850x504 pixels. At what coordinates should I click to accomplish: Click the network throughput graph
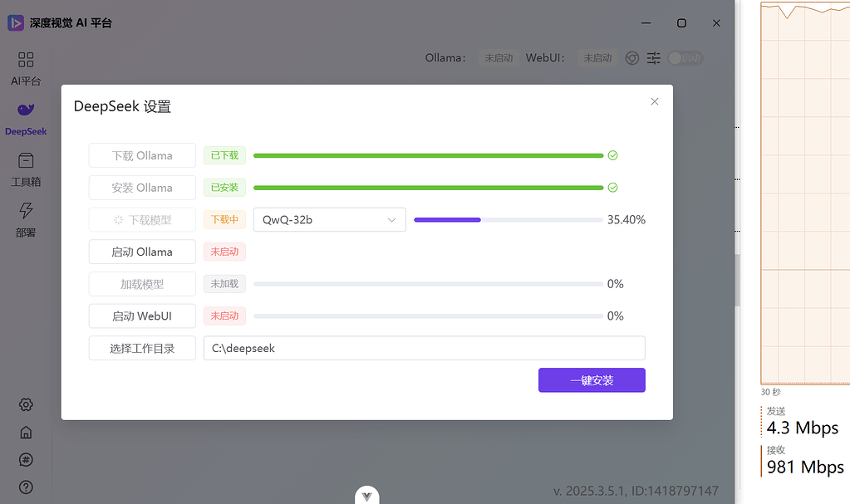(806, 193)
